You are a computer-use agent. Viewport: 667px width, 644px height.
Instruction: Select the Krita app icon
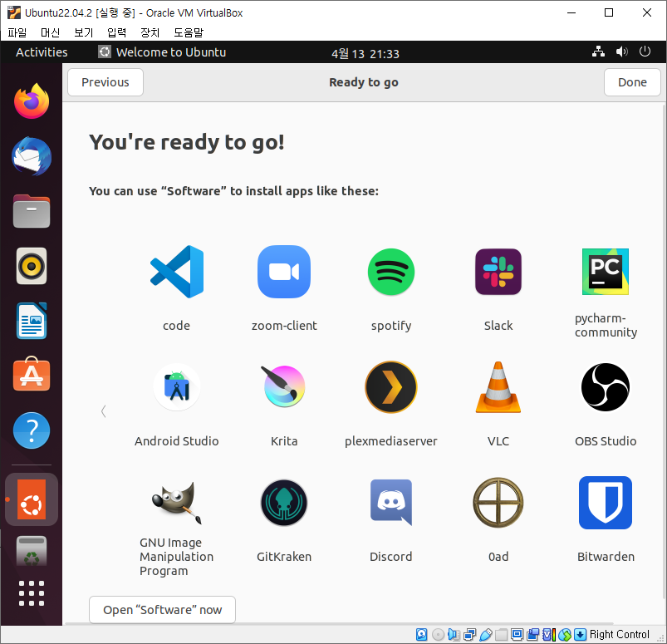(x=284, y=386)
